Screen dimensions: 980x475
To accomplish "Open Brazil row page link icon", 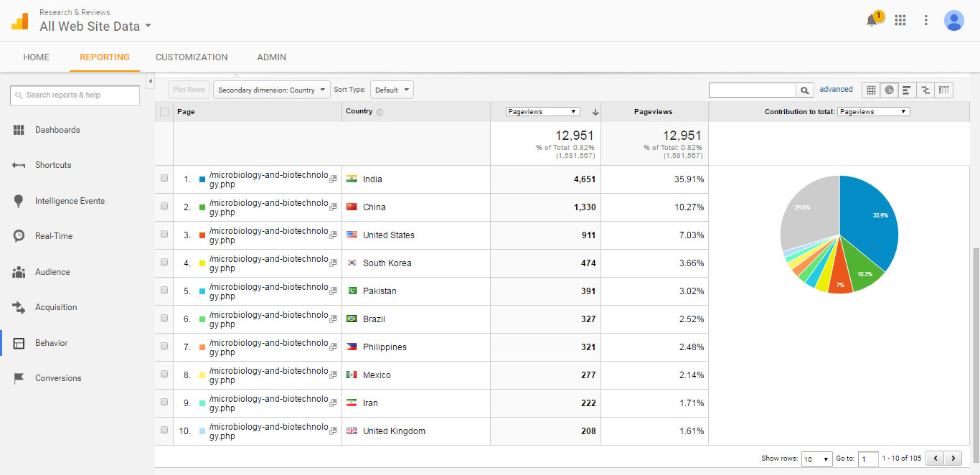I will tap(333, 319).
